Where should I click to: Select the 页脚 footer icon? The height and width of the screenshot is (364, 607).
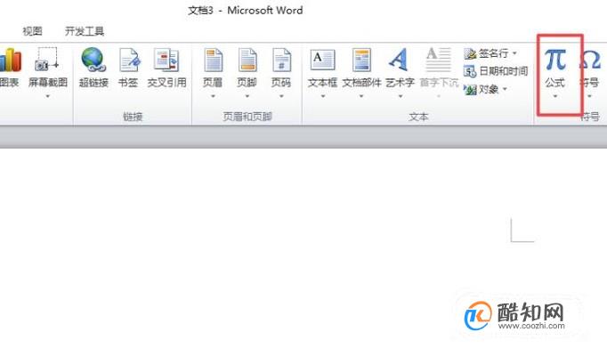click(247, 60)
